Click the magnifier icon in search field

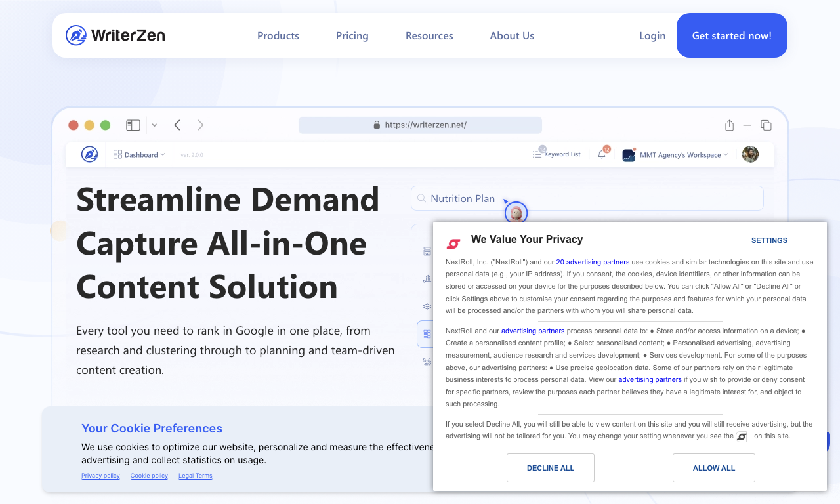pos(422,198)
